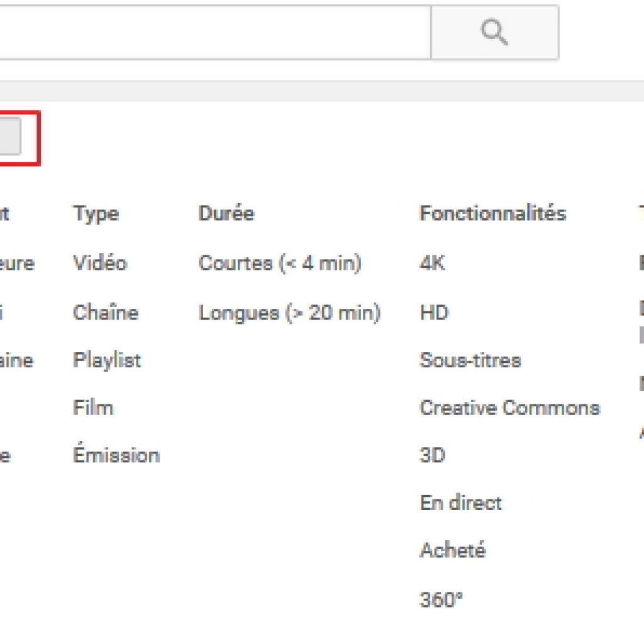Select Courtes (< 4 min) duration
The height and width of the screenshot is (644, 644).
pyautogui.click(x=280, y=262)
